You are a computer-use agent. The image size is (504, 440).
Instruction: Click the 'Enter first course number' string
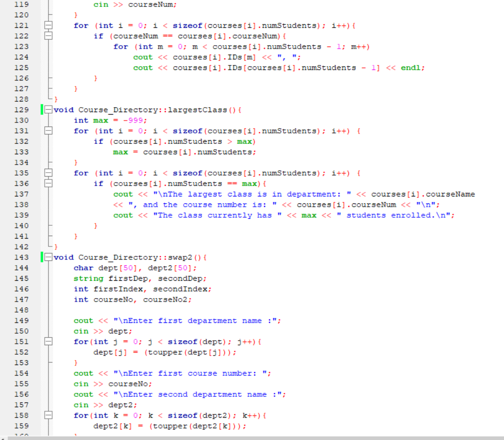pos(190,373)
